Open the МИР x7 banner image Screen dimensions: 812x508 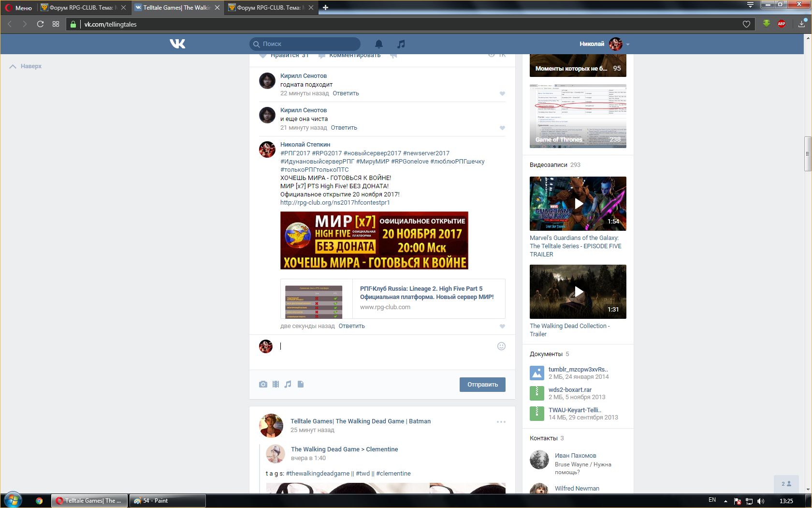point(374,240)
